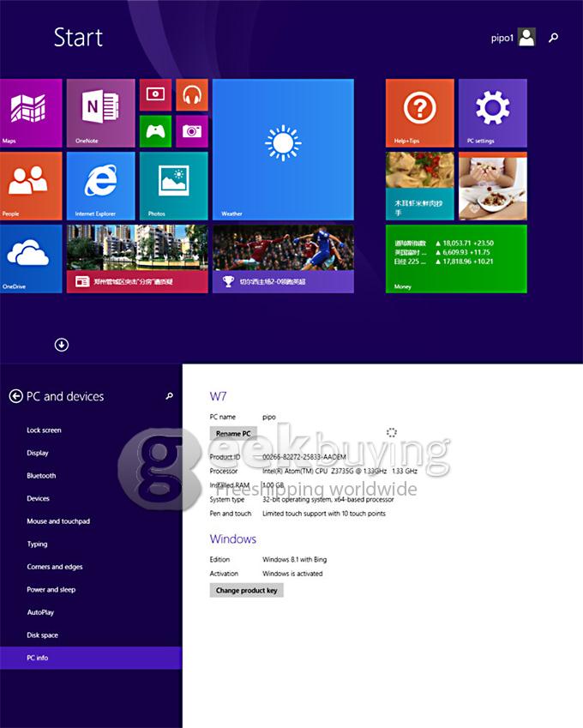Select the PC info item
Viewport: 583px width, 728px height.
(x=91, y=658)
